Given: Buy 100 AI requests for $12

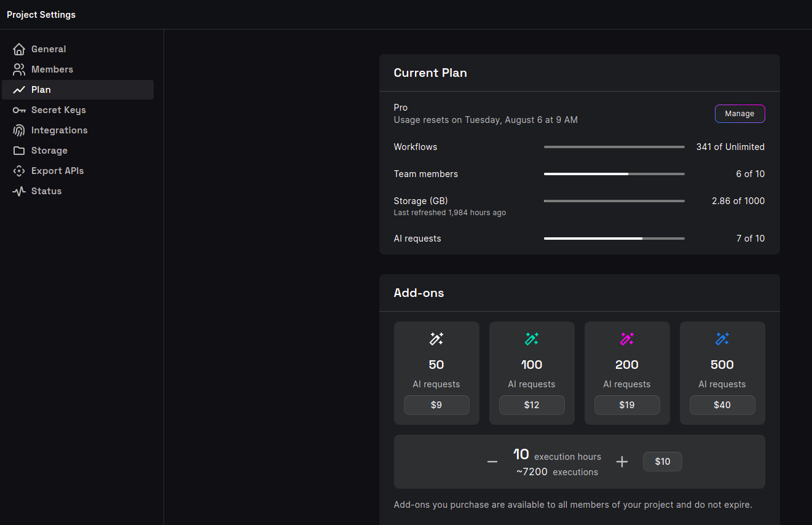Looking at the screenshot, I should [x=532, y=405].
